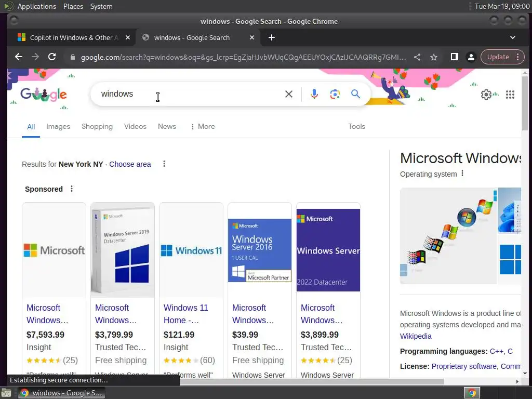Open the Windows Server 2019 Datacenter image
The height and width of the screenshot is (399, 532).
[123, 250]
